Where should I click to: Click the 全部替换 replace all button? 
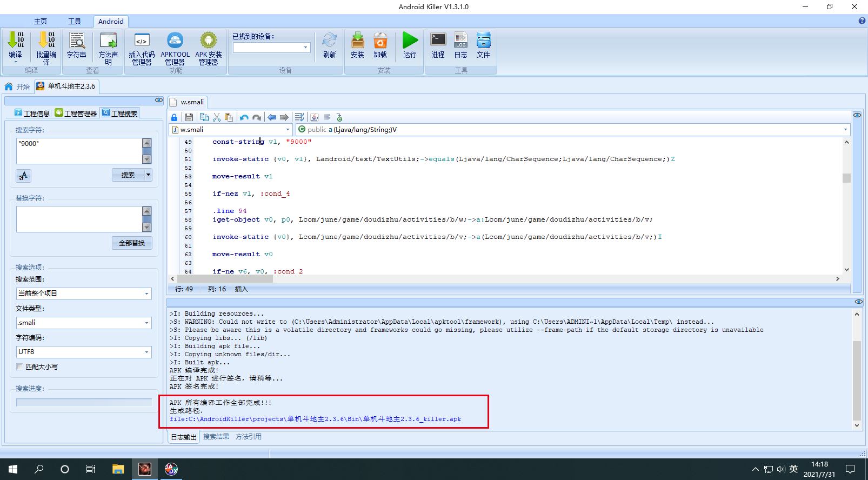(132, 243)
